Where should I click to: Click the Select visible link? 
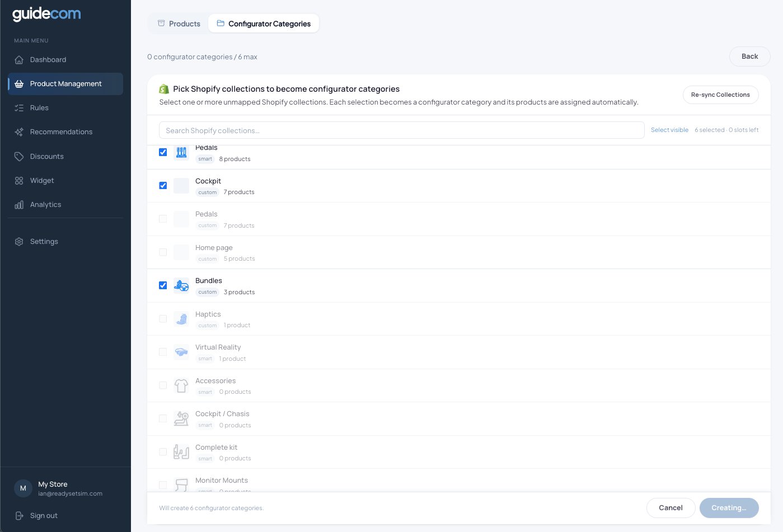pos(669,130)
